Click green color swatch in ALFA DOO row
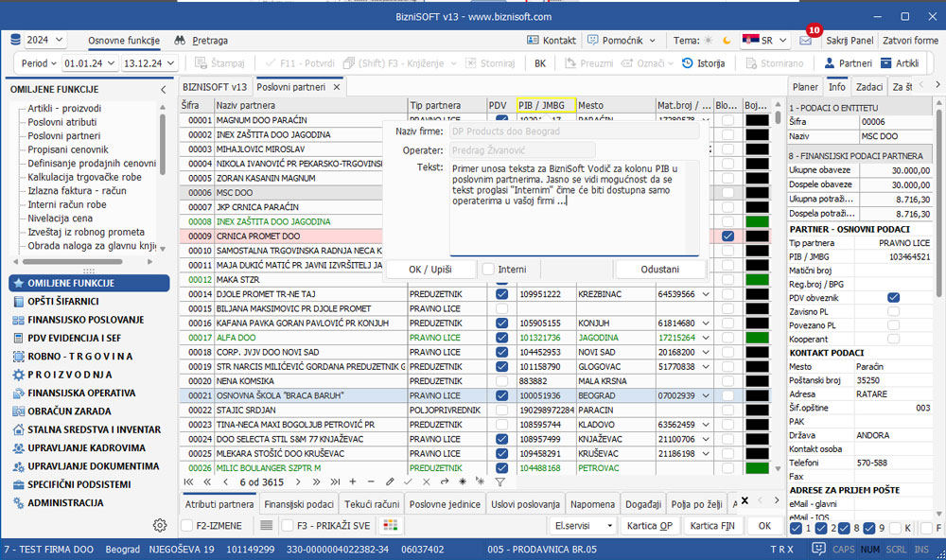The height and width of the screenshot is (560, 946). coord(757,337)
